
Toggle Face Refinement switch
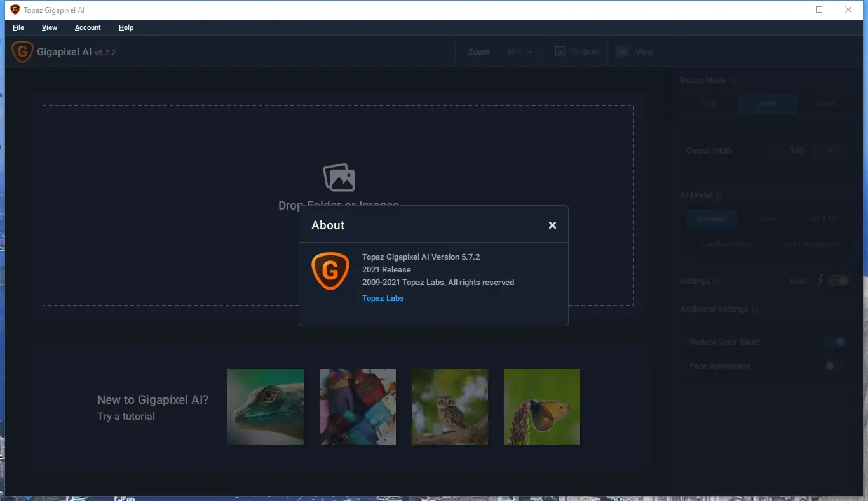point(834,366)
